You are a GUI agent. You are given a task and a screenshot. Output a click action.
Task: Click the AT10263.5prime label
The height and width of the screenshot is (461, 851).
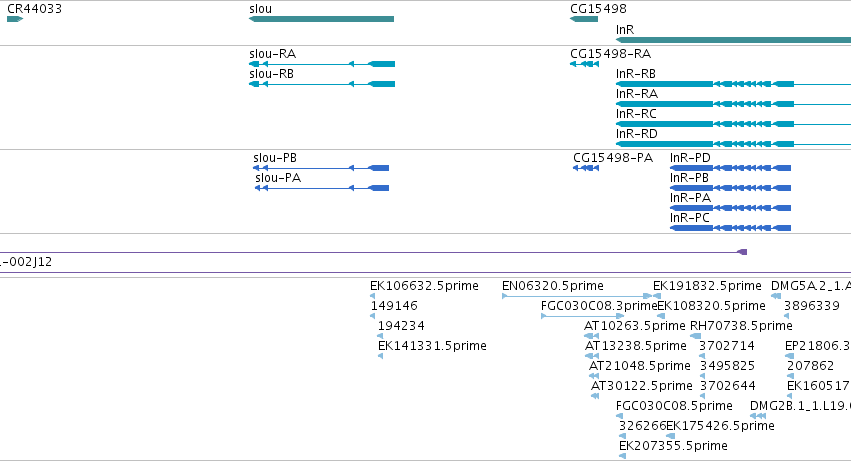pyautogui.click(x=634, y=326)
